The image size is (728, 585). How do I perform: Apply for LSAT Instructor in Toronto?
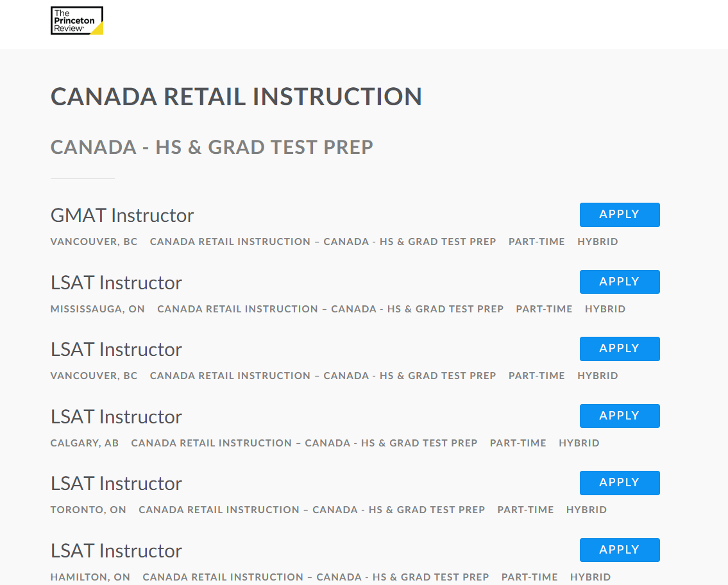[619, 483]
